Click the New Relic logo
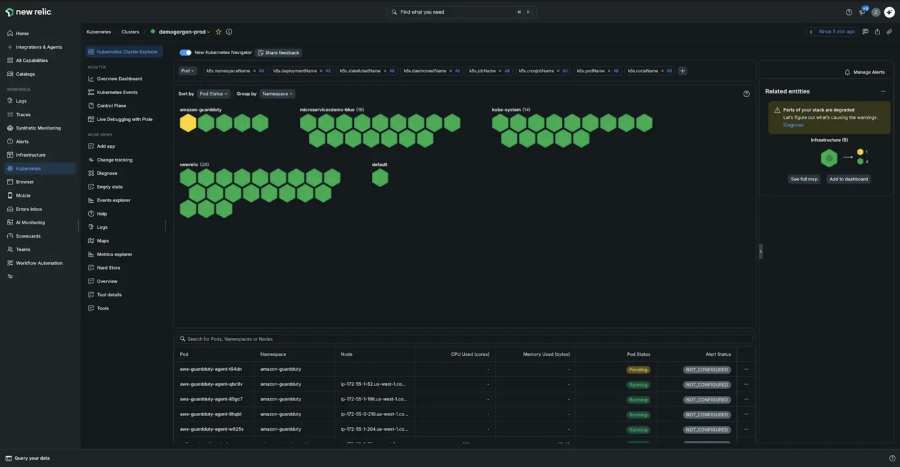900x467 pixels. pyautogui.click(x=28, y=11)
